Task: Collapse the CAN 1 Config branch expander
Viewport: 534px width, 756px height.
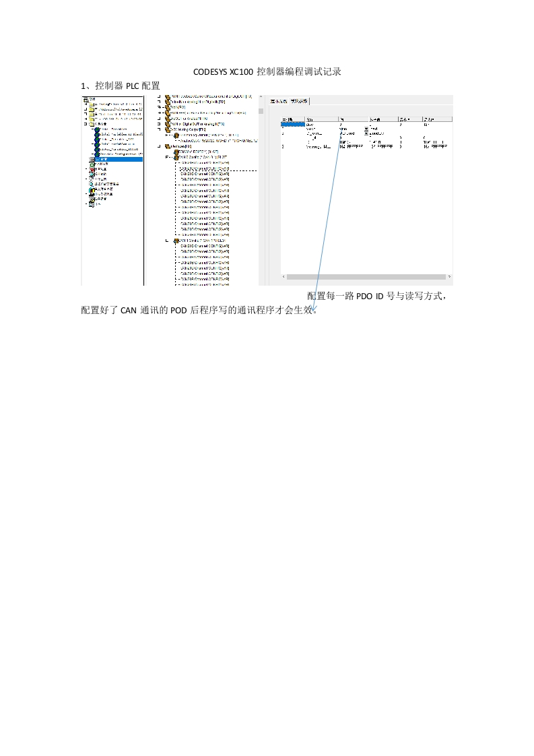Action: tap(167, 241)
